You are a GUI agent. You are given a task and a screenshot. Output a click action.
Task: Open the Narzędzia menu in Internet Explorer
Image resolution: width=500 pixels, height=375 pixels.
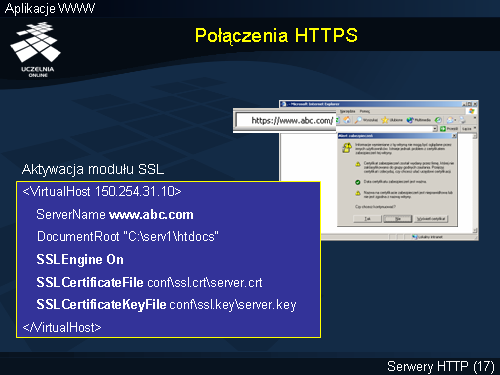347,111
